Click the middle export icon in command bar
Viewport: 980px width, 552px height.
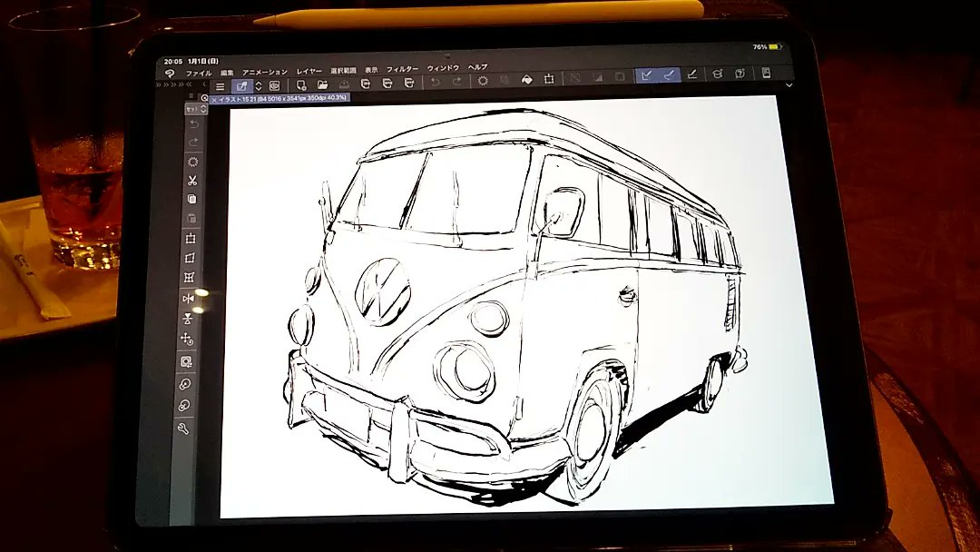[x=387, y=83]
